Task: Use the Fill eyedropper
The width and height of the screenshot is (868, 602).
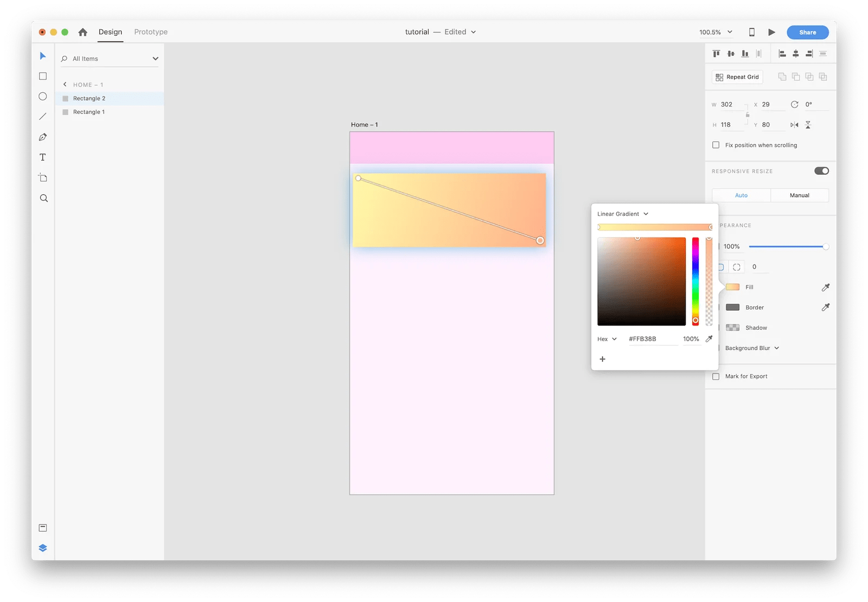Action: pos(826,287)
